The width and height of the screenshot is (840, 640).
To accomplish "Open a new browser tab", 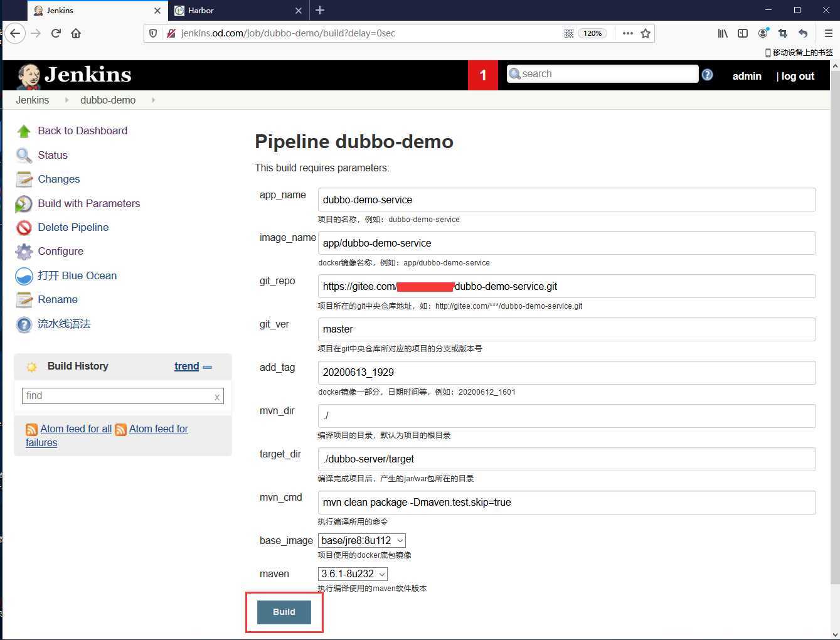I will (x=320, y=10).
